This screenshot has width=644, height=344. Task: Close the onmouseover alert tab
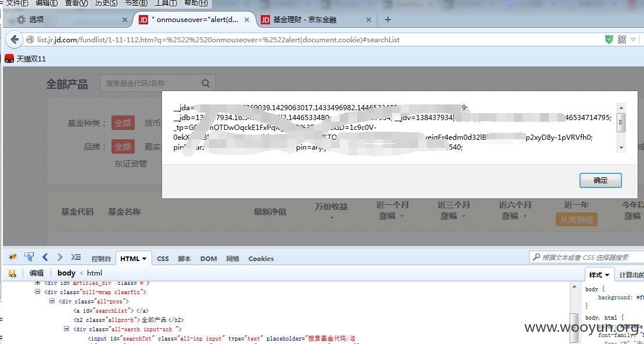pos(247,19)
